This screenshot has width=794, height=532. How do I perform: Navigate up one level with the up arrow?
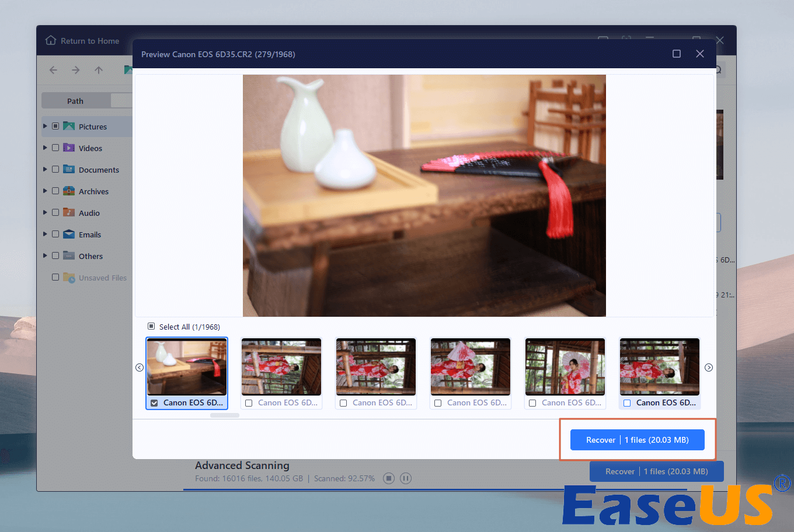(x=99, y=70)
